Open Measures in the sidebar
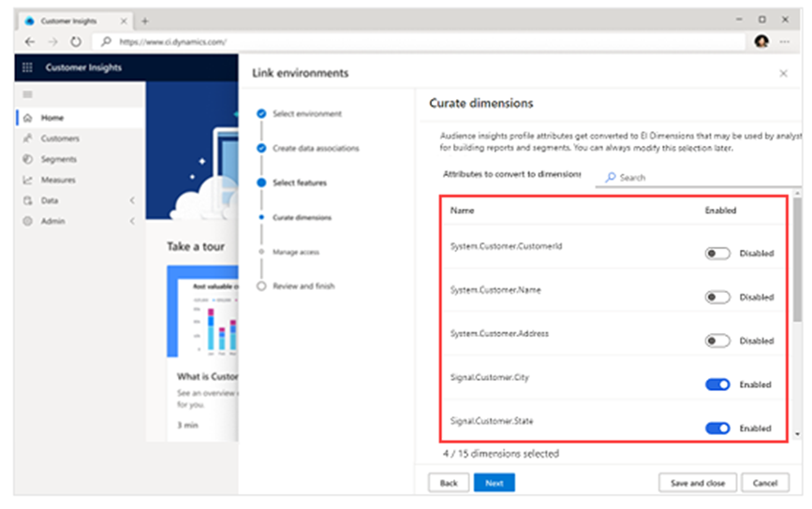The height and width of the screenshot is (509, 812). coord(81,180)
